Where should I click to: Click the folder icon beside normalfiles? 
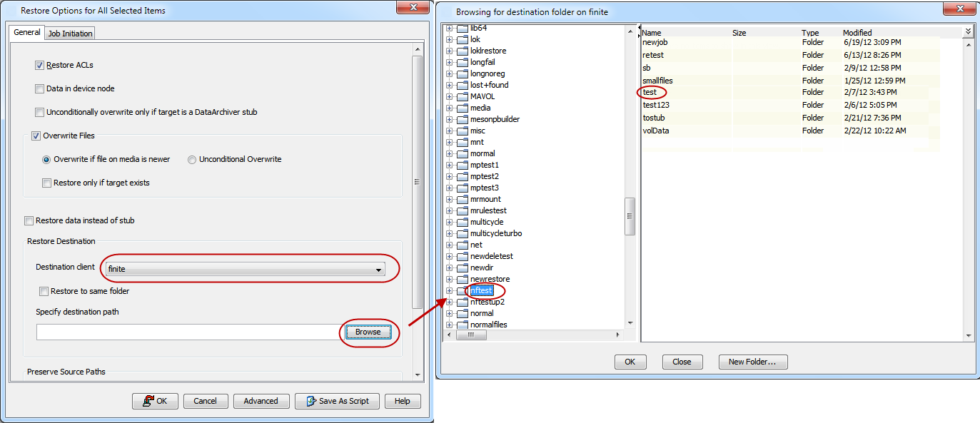click(462, 325)
